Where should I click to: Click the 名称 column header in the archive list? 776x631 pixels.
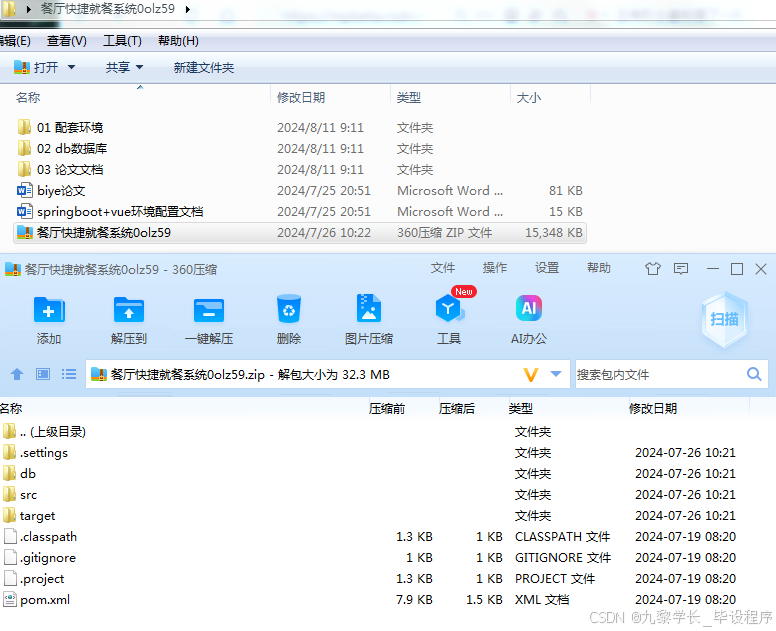[11, 408]
